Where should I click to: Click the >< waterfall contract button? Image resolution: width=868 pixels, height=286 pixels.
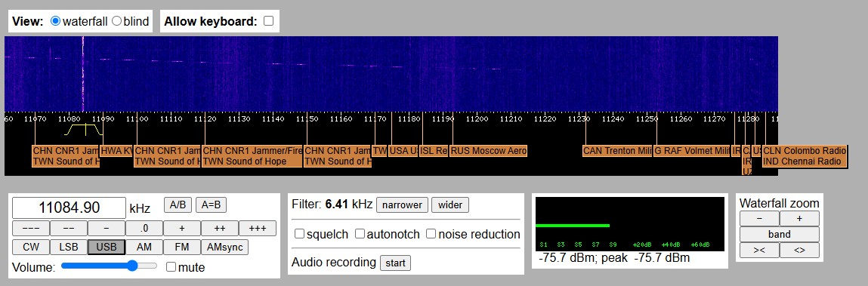click(x=759, y=251)
